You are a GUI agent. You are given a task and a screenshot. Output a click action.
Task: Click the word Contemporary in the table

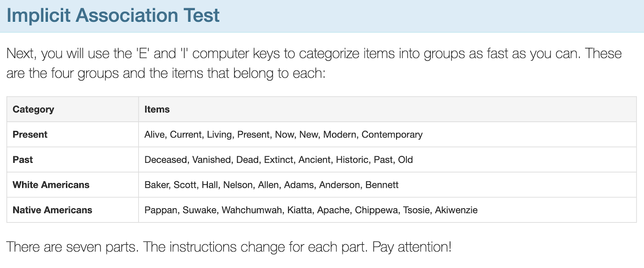pos(392,135)
